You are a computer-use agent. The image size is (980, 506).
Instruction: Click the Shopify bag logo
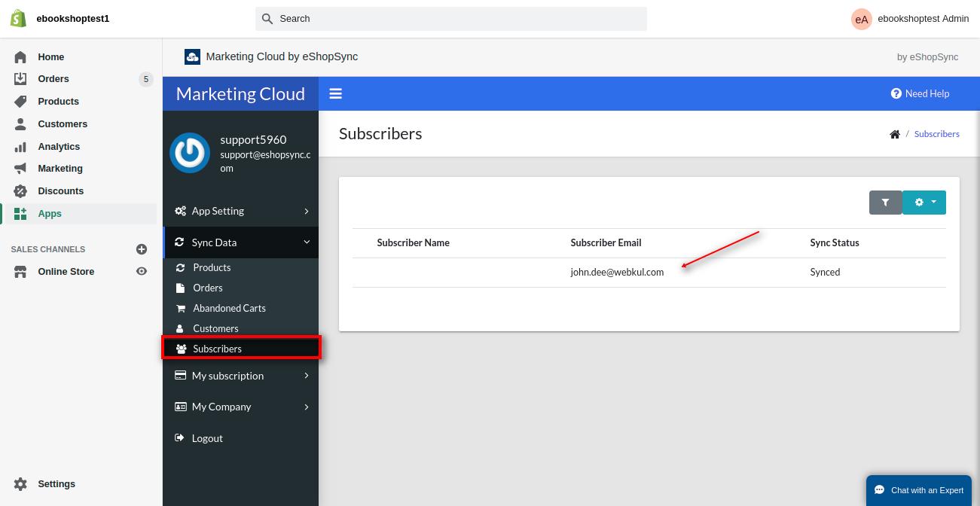coord(19,19)
